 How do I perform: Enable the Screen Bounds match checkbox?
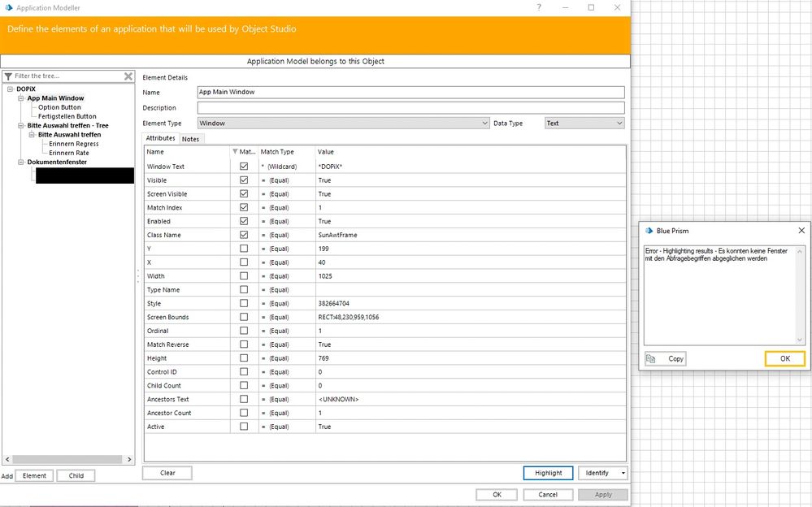coord(244,317)
